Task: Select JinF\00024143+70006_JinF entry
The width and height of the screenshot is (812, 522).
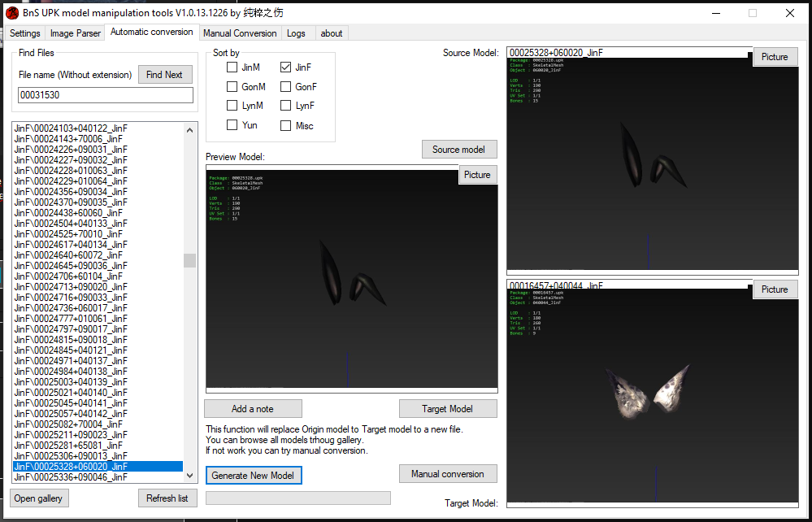Action: click(98, 139)
